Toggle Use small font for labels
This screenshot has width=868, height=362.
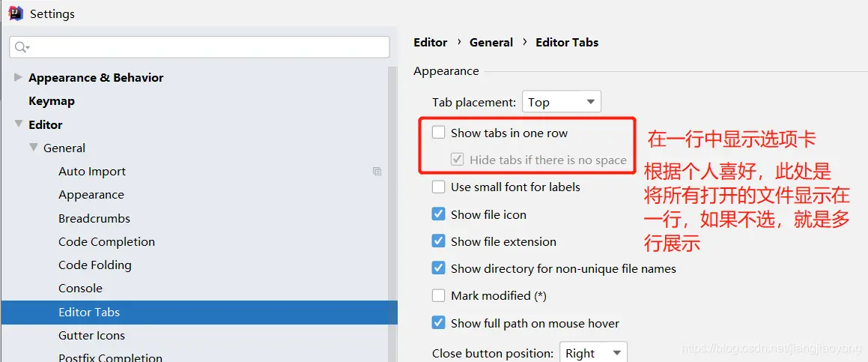[x=439, y=187]
